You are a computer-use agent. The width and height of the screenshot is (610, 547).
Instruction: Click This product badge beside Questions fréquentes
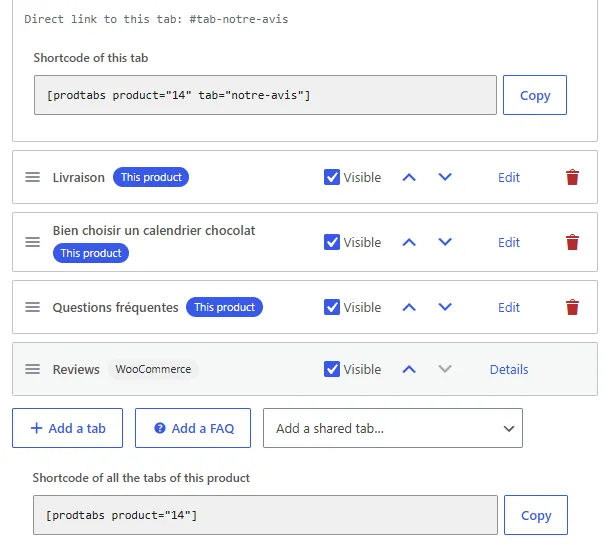pyautogui.click(x=224, y=307)
